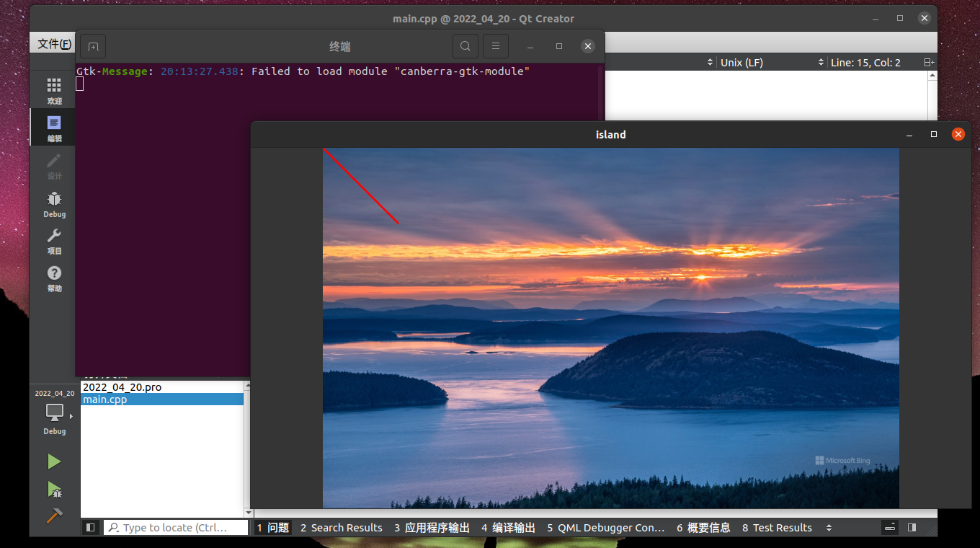The width and height of the screenshot is (980, 548).
Task: Select the 设计 design mode icon
Action: 54,166
